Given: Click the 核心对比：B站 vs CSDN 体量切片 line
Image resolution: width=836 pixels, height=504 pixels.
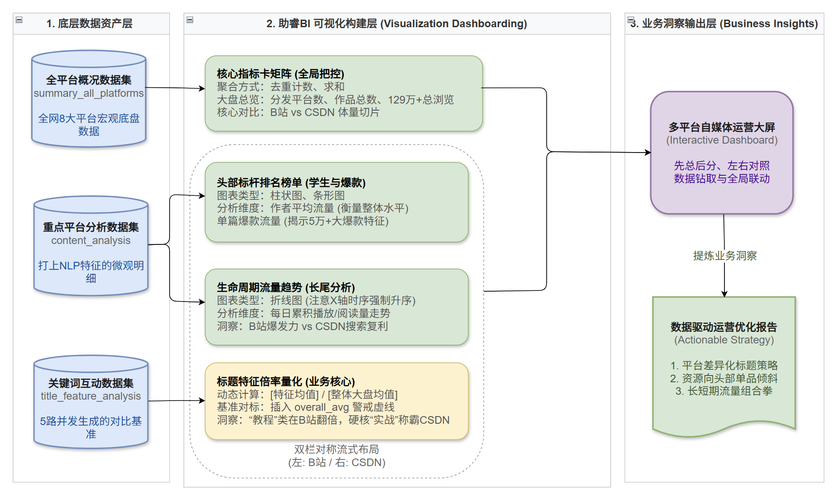Looking at the screenshot, I should (298, 112).
